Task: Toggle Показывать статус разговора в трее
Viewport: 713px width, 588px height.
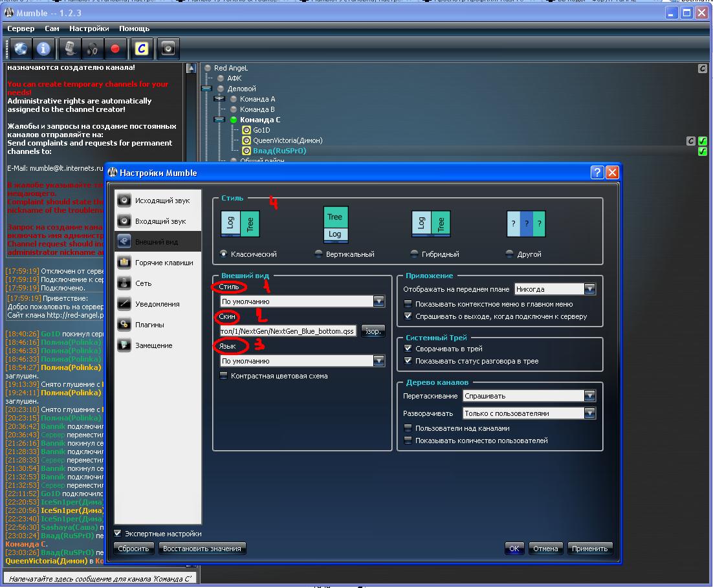Action: click(x=408, y=360)
